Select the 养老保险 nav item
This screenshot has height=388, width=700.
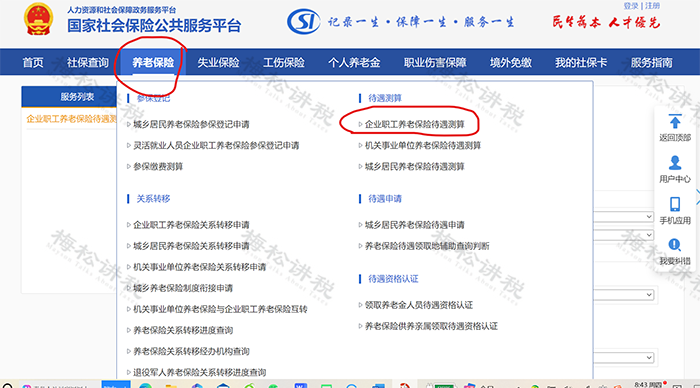tap(153, 63)
